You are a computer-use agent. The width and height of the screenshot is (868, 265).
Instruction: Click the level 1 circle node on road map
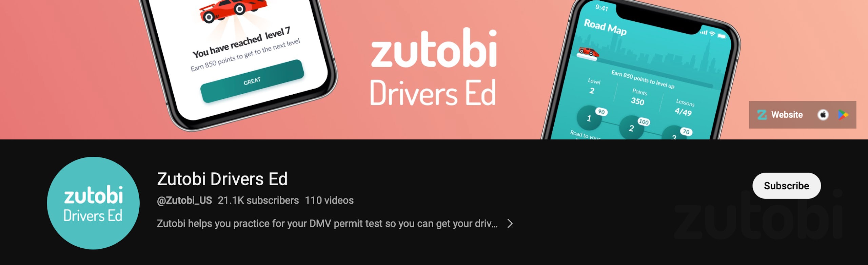589,118
